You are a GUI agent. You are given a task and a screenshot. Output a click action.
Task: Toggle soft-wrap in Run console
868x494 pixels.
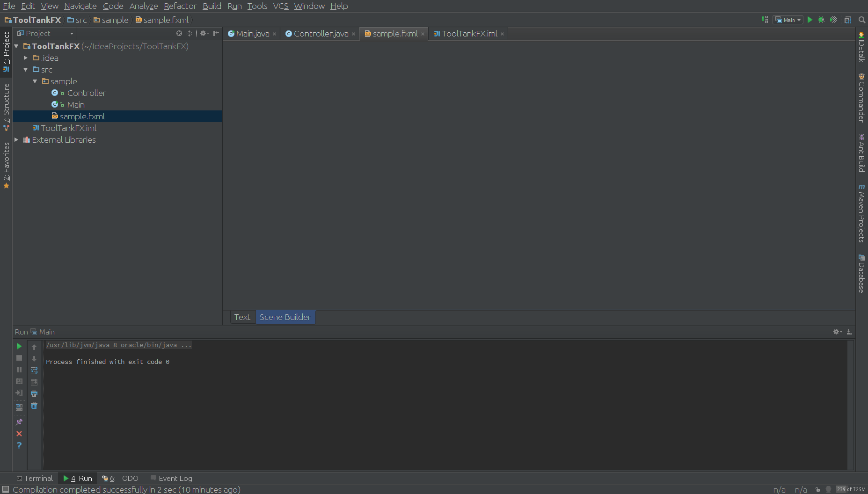pos(34,370)
